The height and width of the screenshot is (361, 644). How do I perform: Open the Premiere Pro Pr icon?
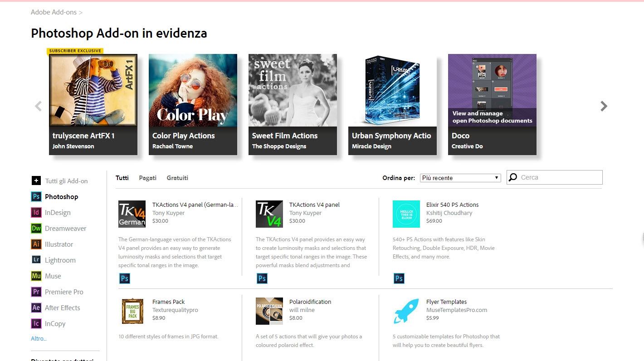36,292
